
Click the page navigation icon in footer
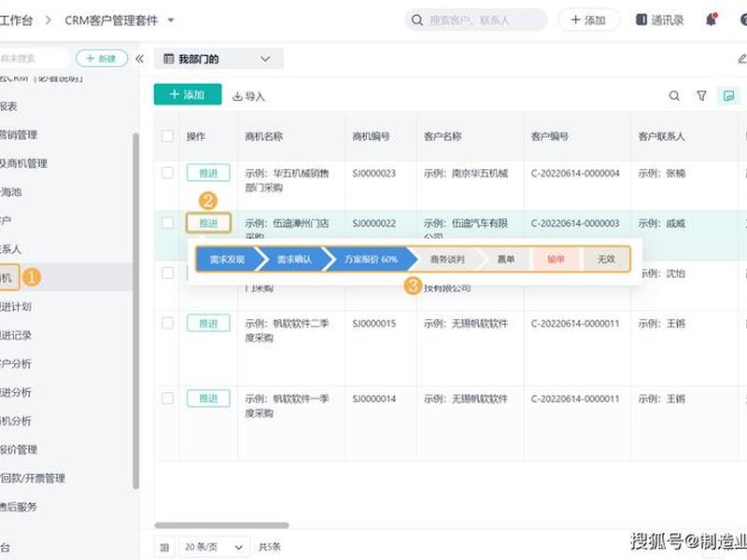click(x=164, y=547)
